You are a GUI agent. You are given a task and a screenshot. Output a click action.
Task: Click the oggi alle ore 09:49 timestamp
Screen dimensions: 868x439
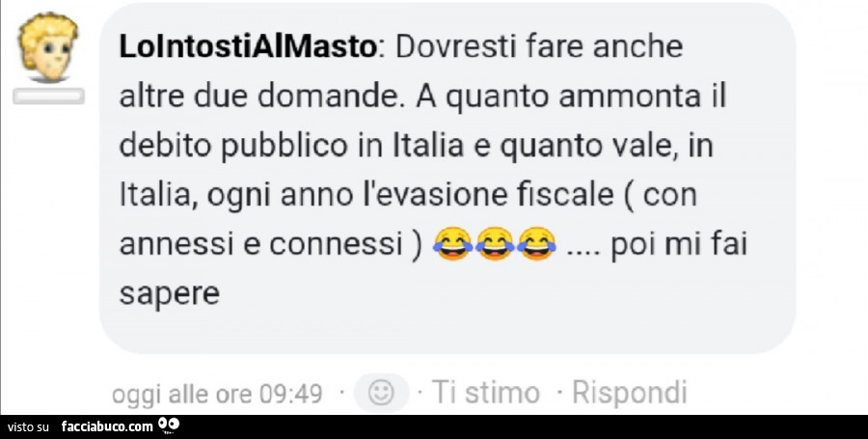click(x=217, y=395)
